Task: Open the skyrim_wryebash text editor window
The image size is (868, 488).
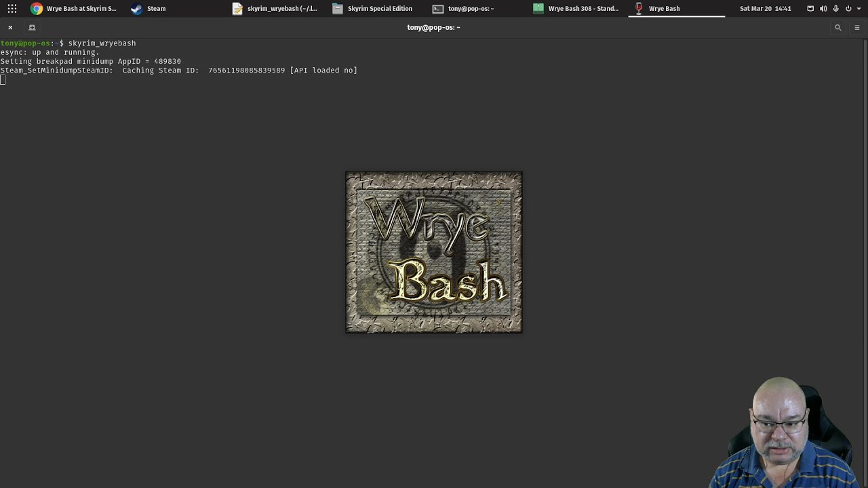Action: [275, 9]
